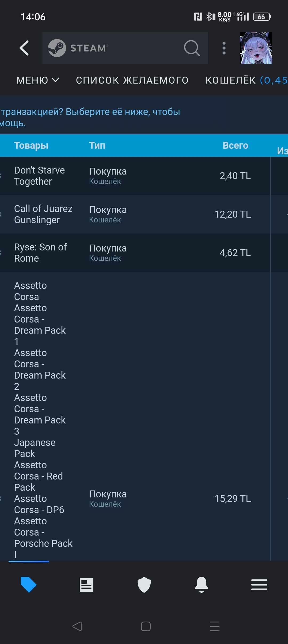
Task: Open the КОШЕЛЁК wallet balance link
Action: click(x=246, y=80)
